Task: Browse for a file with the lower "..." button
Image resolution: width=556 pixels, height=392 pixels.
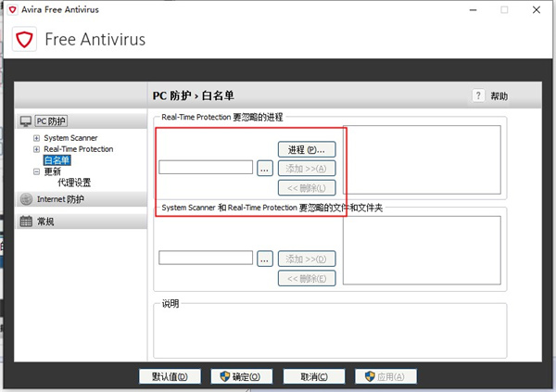Action: pyautogui.click(x=265, y=259)
